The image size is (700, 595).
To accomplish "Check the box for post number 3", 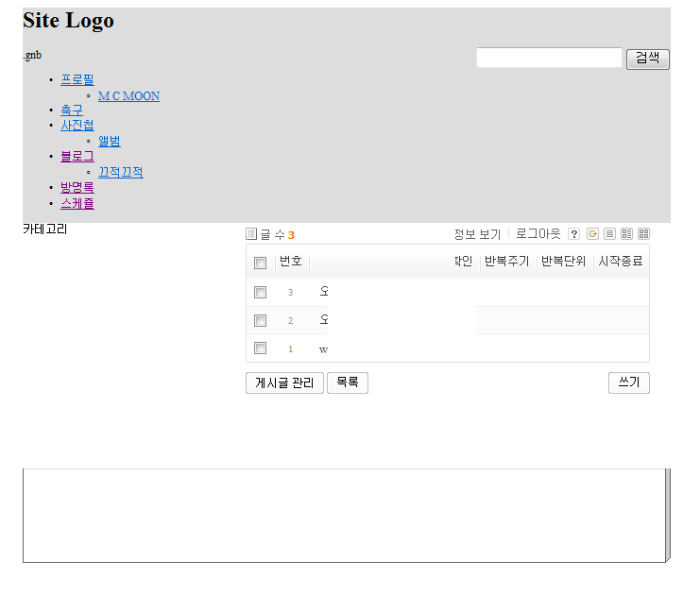I will pyautogui.click(x=261, y=293).
